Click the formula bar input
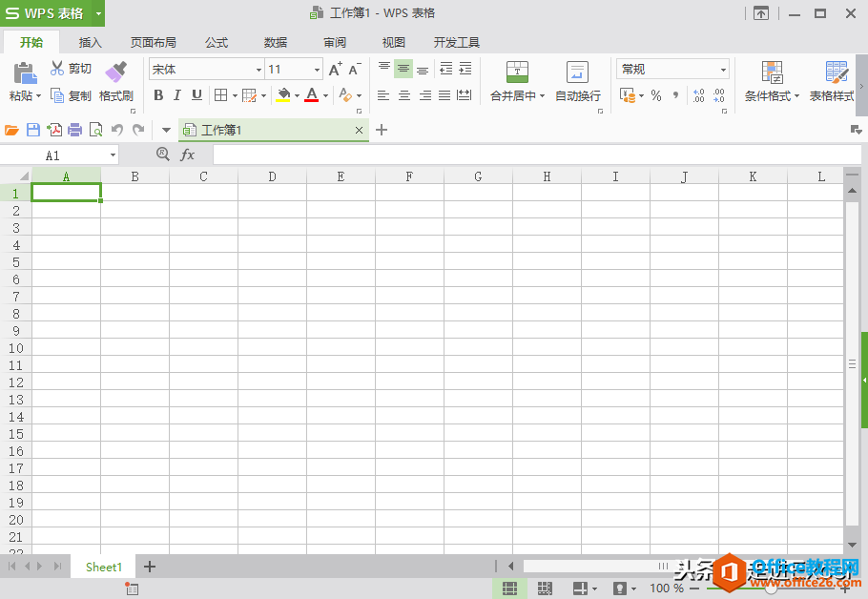Screen dimensions: 868x599 tap(536, 155)
